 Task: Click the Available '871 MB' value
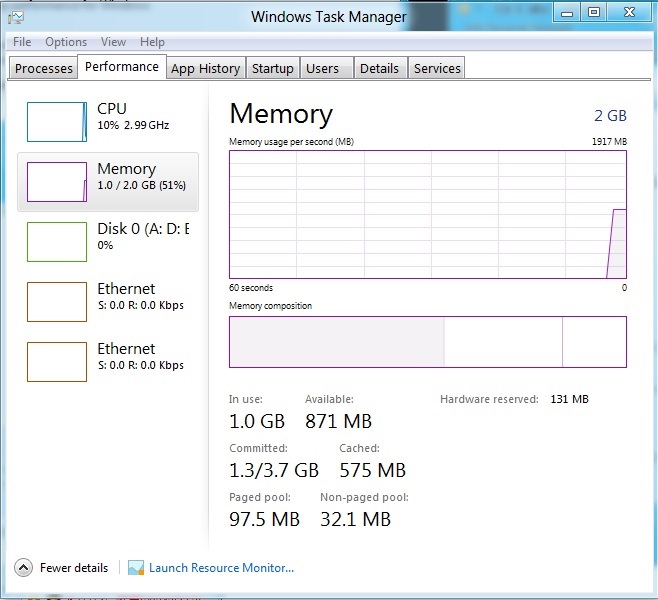pyautogui.click(x=338, y=421)
